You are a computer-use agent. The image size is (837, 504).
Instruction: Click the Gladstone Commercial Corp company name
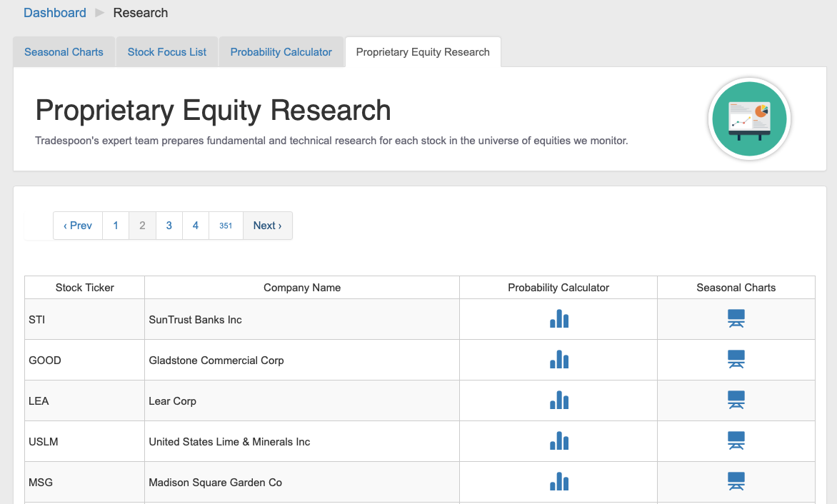(x=216, y=360)
